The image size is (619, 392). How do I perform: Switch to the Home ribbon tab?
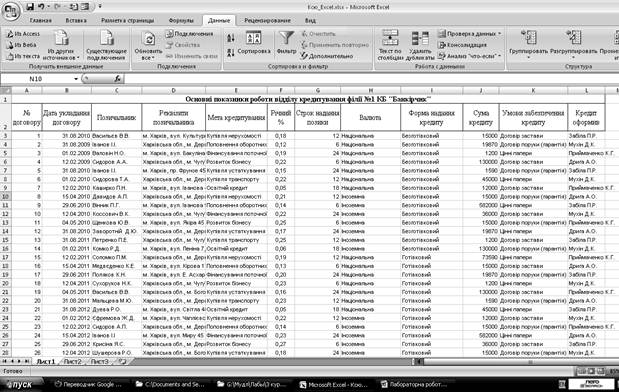point(41,20)
